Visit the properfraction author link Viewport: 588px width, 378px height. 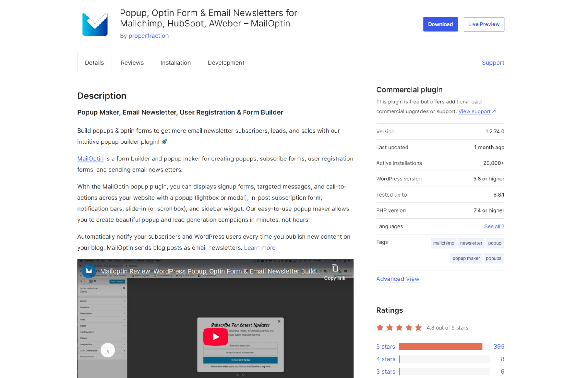149,36
